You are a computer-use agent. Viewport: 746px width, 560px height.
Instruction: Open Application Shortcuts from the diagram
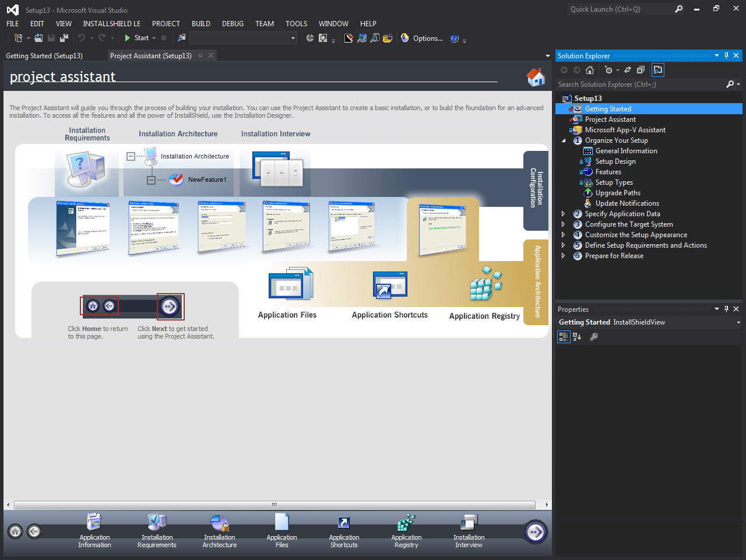(389, 286)
